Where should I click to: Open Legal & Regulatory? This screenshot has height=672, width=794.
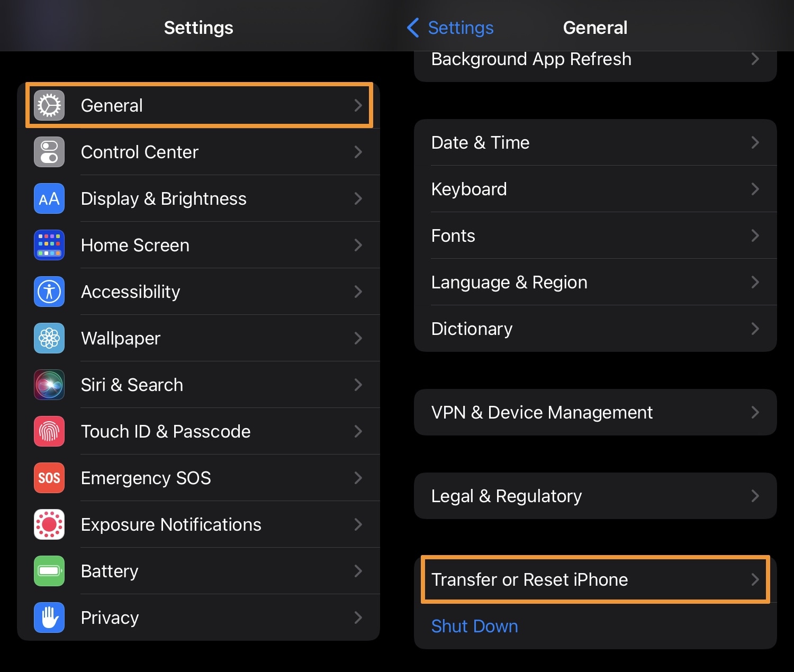point(595,496)
